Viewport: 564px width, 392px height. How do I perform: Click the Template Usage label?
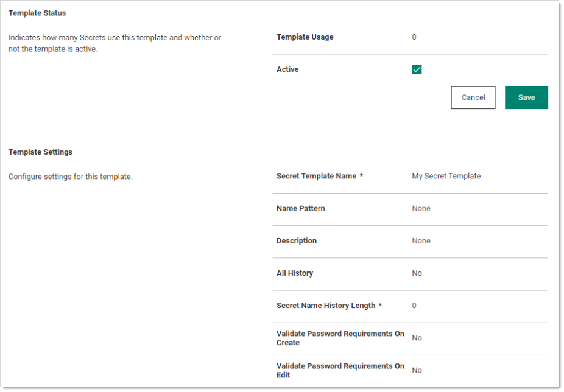[305, 37]
